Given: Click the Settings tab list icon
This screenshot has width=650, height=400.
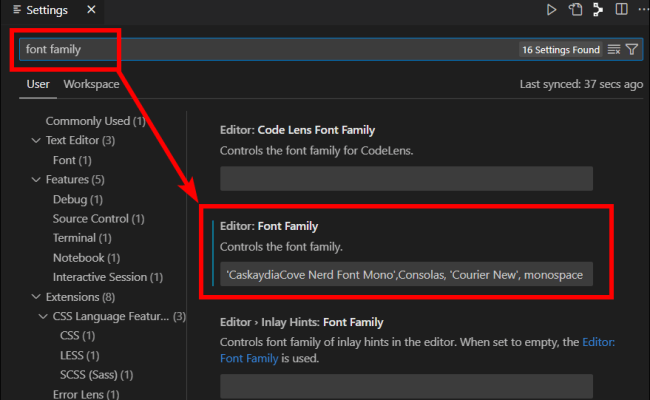Looking at the screenshot, I should tap(17, 10).
